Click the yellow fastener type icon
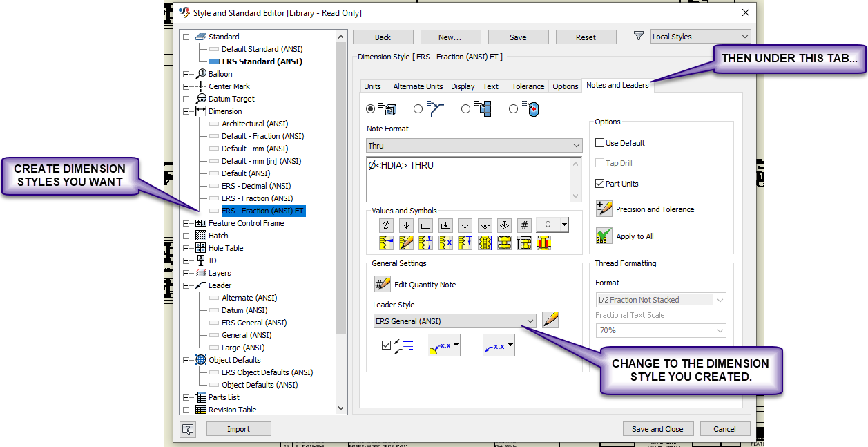868x447 pixels. [x=505, y=243]
